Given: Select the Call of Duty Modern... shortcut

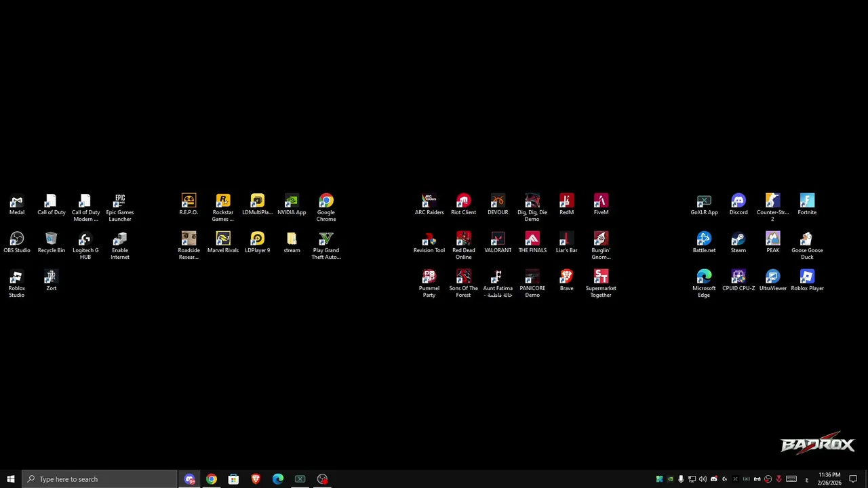Looking at the screenshot, I should point(85,208).
